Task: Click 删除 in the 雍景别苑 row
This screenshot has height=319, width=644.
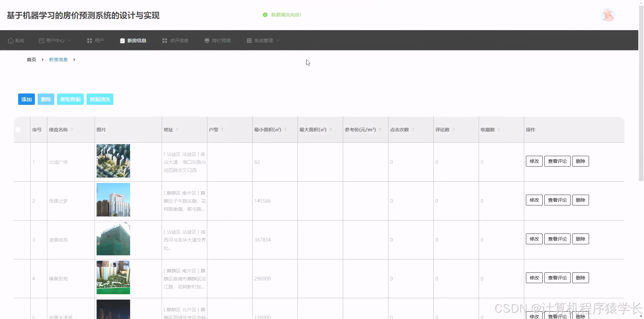Action: (581, 278)
